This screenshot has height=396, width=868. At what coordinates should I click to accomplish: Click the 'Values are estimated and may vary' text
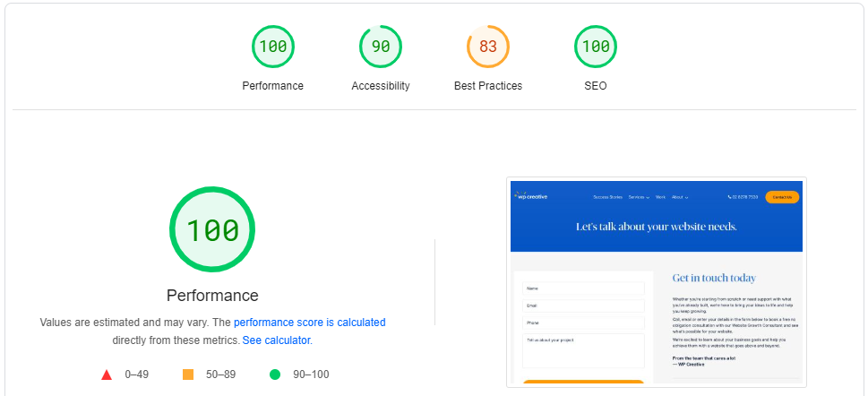click(123, 323)
